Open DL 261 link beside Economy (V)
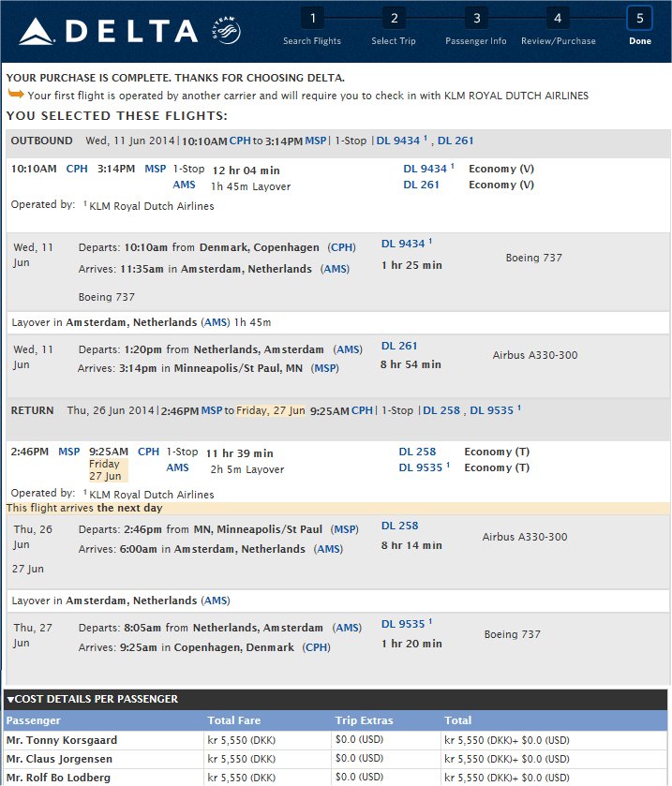This screenshot has width=672, height=786. [421, 185]
